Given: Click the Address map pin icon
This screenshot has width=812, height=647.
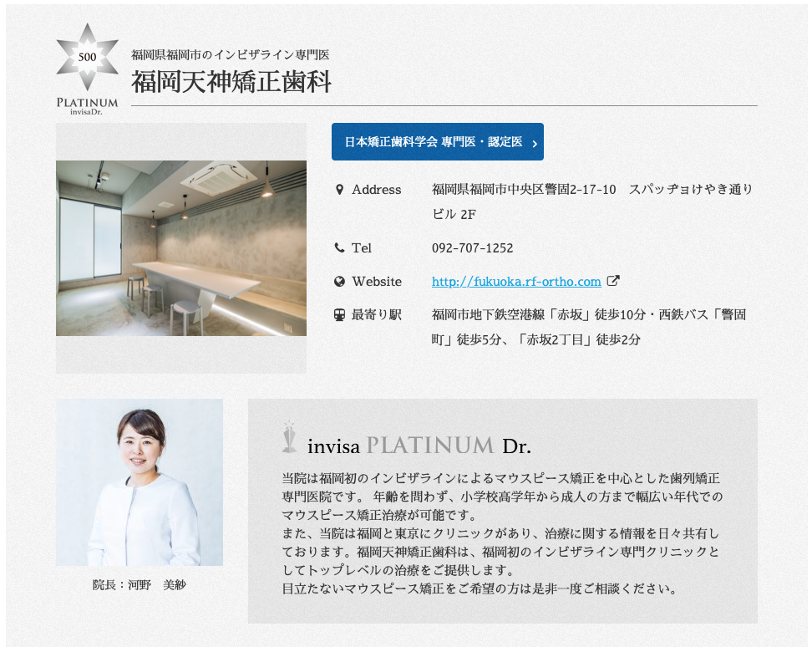Looking at the screenshot, I should [x=339, y=190].
